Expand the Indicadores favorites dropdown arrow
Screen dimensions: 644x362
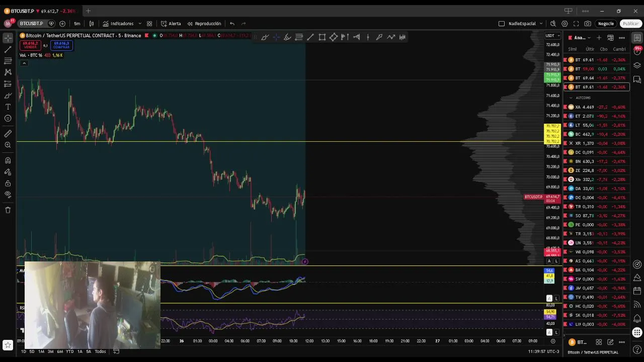click(x=140, y=24)
